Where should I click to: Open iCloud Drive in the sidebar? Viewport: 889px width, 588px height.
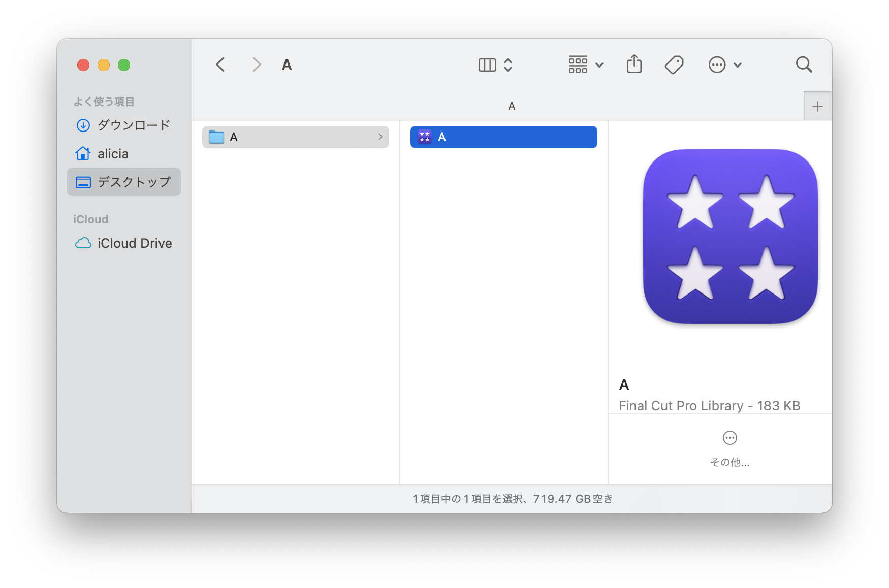coord(123,243)
